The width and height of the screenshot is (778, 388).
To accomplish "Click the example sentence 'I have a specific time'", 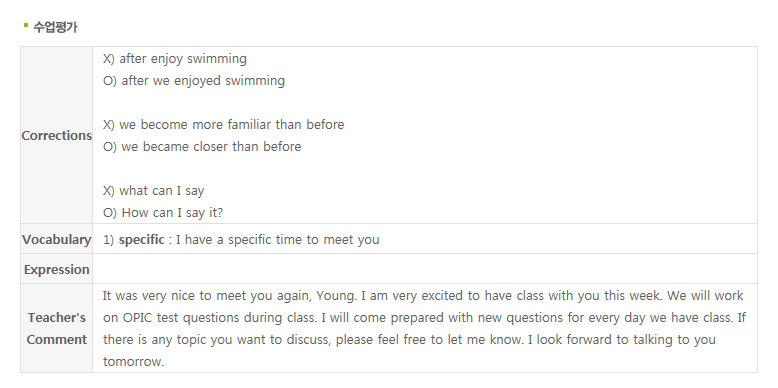I will 277,240.
